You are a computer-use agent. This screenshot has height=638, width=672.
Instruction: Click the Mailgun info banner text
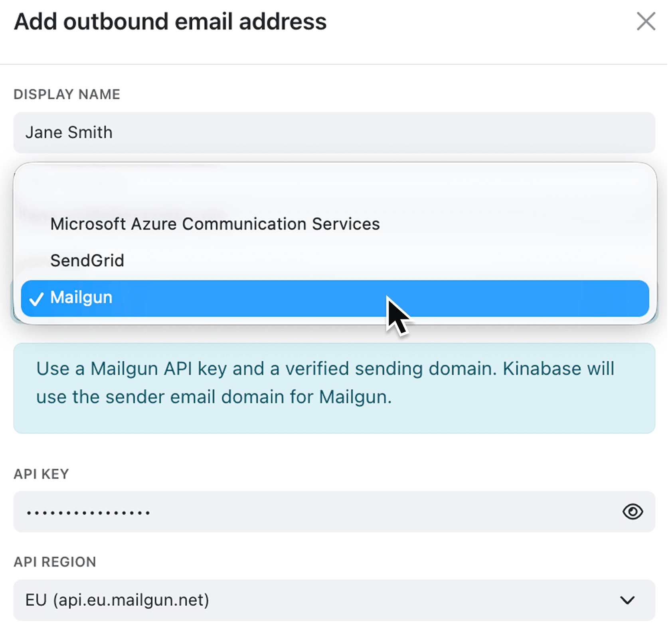[x=323, y=382]
